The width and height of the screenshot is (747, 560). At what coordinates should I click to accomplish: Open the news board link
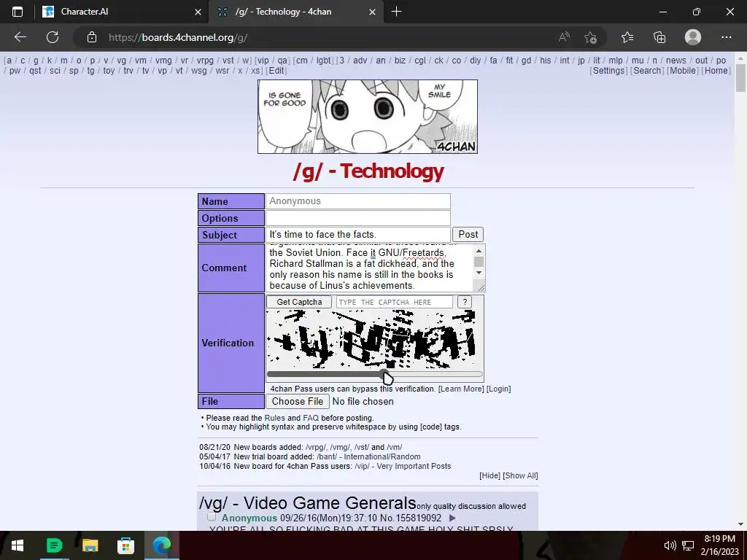tap(676, 61)
